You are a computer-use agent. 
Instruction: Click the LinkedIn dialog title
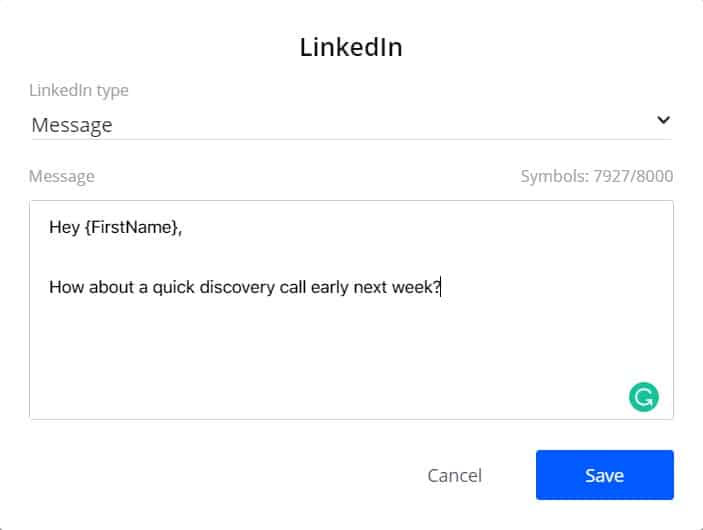(351, 47)
